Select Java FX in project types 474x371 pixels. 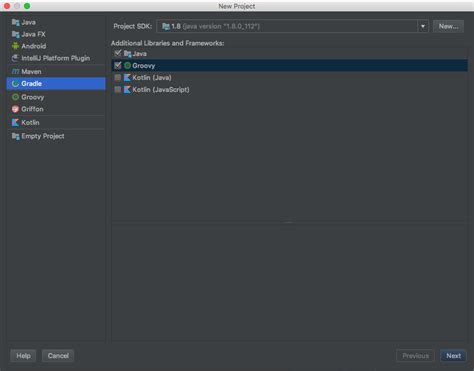pyautogui.click(x=56, y=34)
